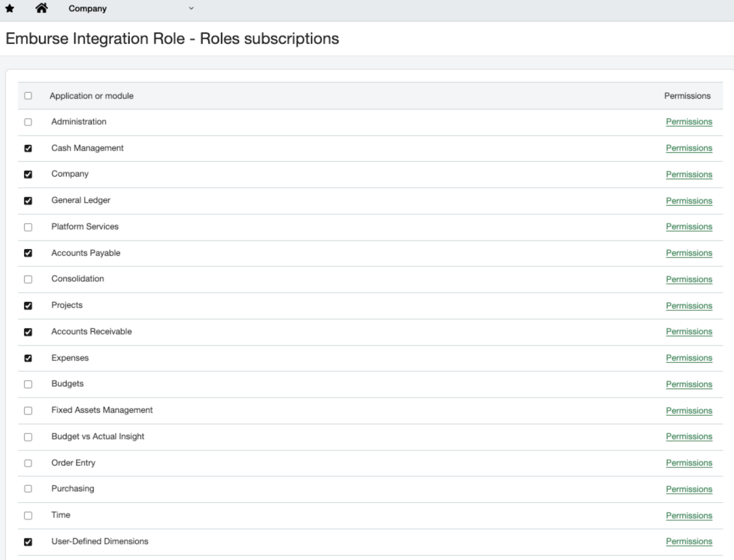Disable the User-Defined Dimensions checkbox
Screen dimensions: 734x560
28,542
